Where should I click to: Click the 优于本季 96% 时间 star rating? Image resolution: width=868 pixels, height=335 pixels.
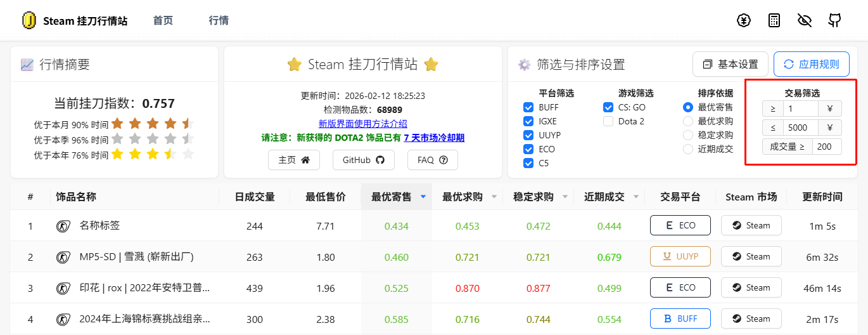click(153, 139)
